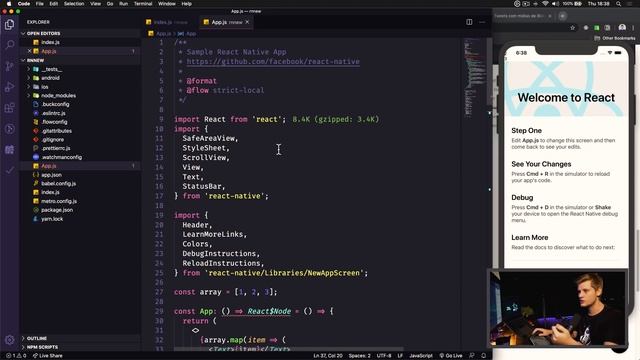Screen dimensions: 640x360
Task: Click Go Live in status bar
Action: tap(451, 356)
